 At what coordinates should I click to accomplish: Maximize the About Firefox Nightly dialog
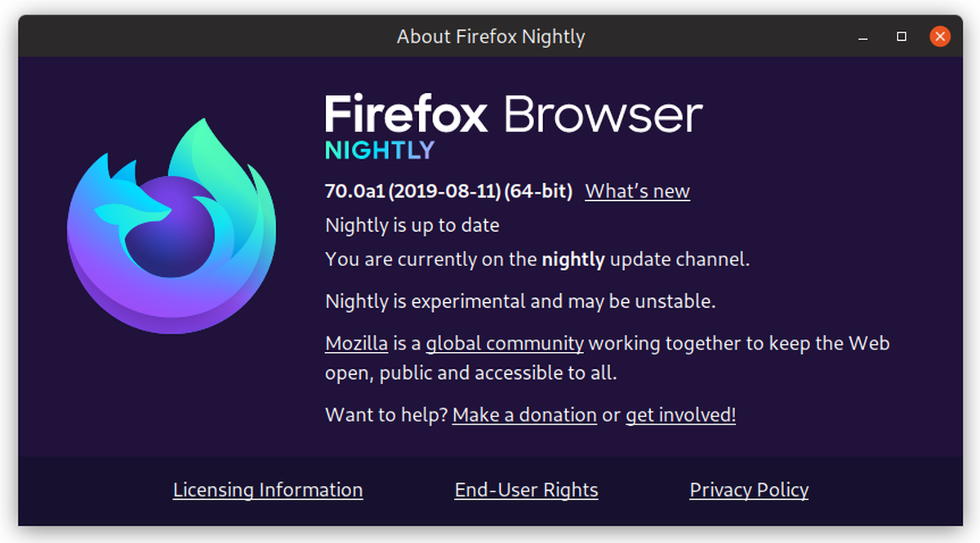click(x=902, y=37)
